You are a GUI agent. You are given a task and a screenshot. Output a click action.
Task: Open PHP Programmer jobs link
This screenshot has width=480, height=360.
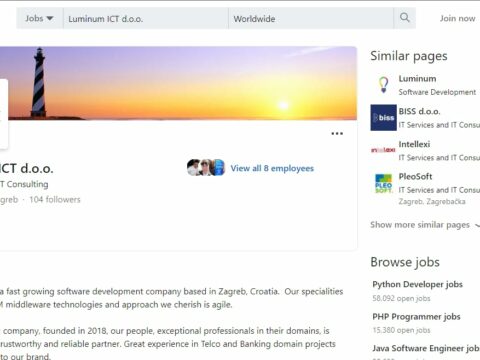point(416,317)
